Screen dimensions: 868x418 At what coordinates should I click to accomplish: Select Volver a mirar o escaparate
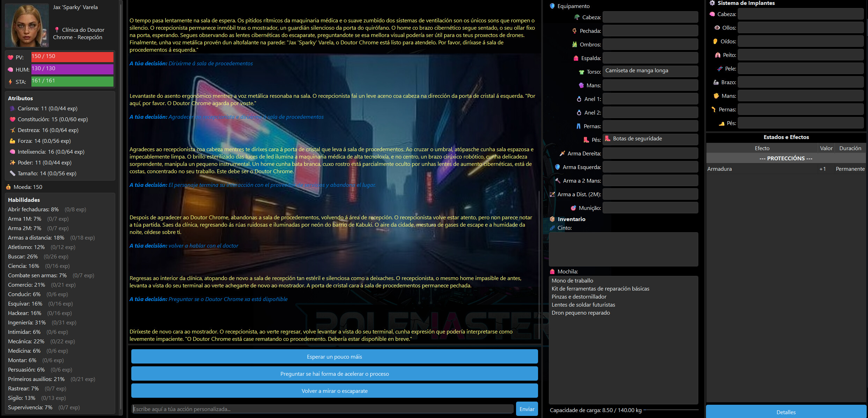click(334, 391)
